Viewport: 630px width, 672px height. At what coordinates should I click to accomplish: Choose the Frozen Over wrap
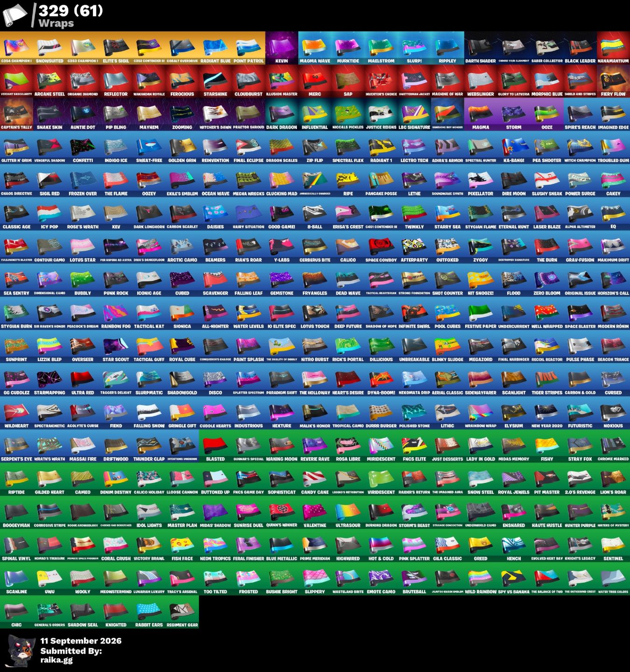83,181
